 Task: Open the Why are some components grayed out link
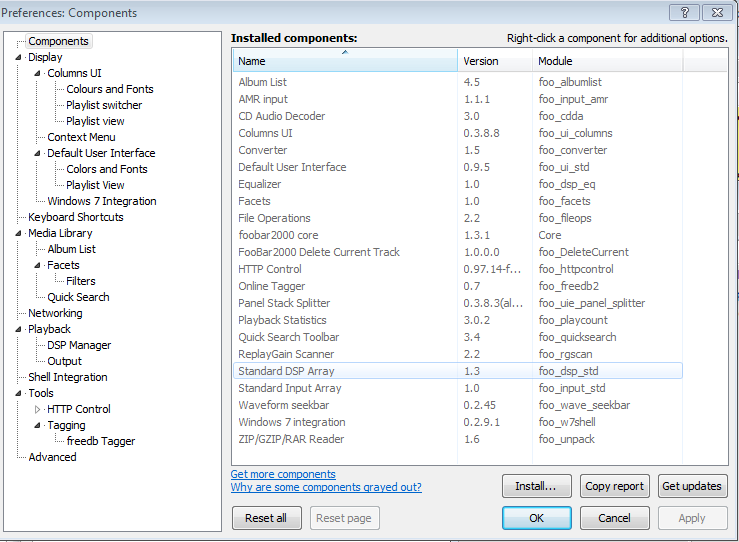[x=326, y=487]
